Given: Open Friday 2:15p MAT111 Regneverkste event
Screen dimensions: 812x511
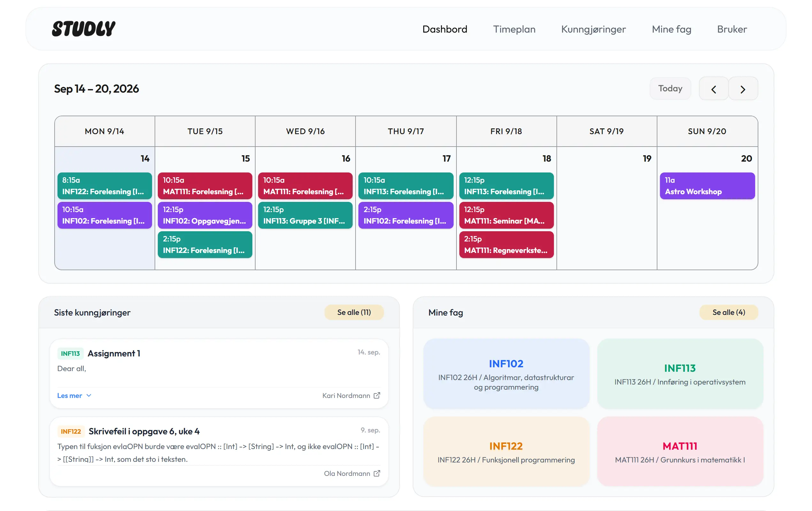Looking at the screenshot, I should (x=506, y=244).
